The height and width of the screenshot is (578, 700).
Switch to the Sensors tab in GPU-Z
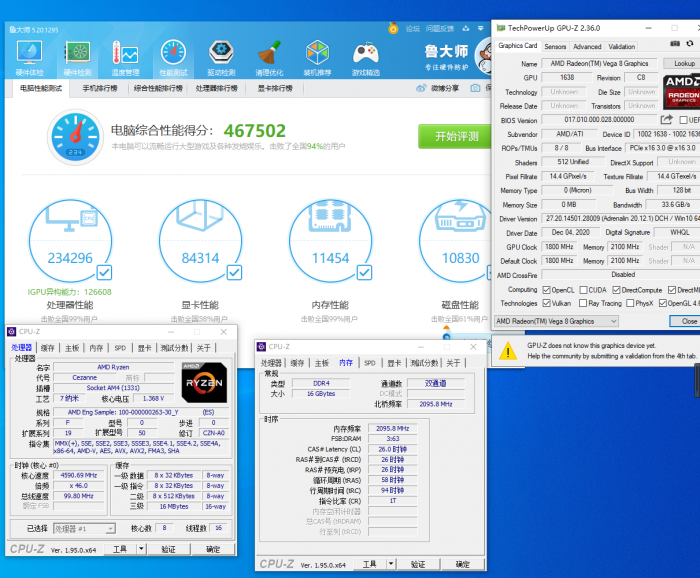pos(555,46)
